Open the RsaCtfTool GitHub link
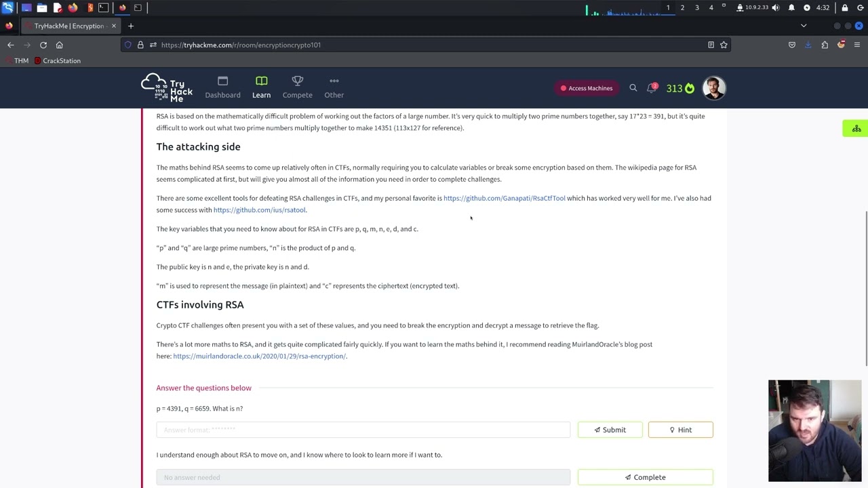868x488 pixels. coord(504,198)
